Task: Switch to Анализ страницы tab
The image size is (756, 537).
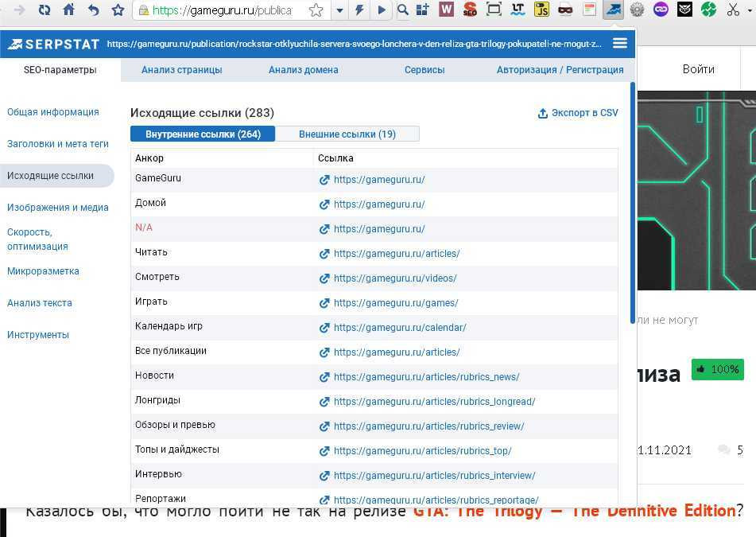Action: [182, 70]
